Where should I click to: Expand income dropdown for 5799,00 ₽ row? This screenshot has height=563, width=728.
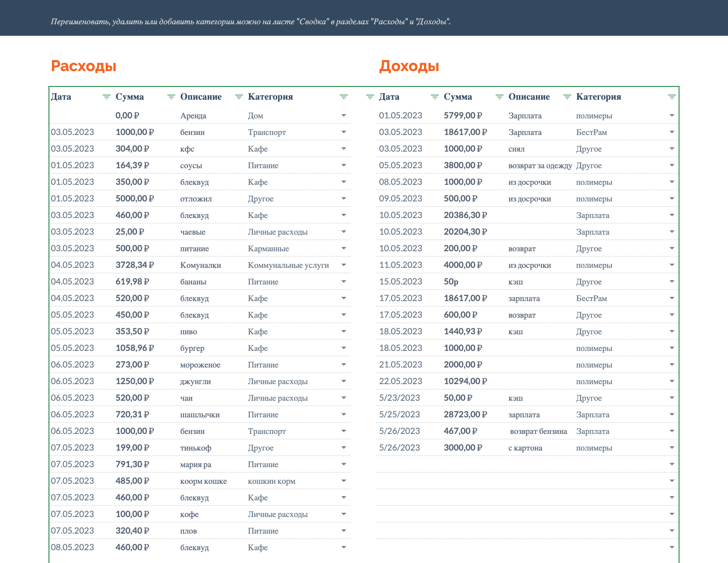tap(672, 115)
